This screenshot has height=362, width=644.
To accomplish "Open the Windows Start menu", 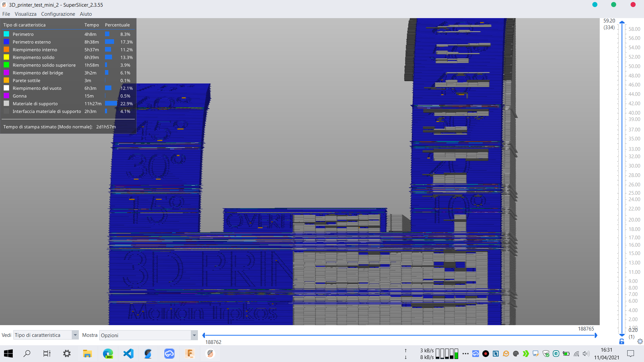I will click(8, 354).
